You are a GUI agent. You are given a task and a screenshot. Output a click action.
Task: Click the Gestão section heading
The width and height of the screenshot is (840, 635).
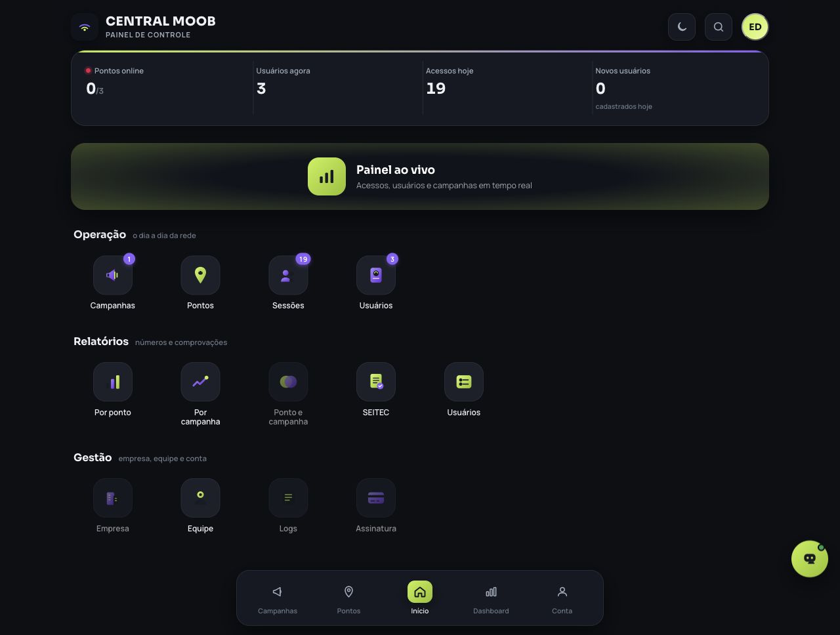[x=93, y=457]
